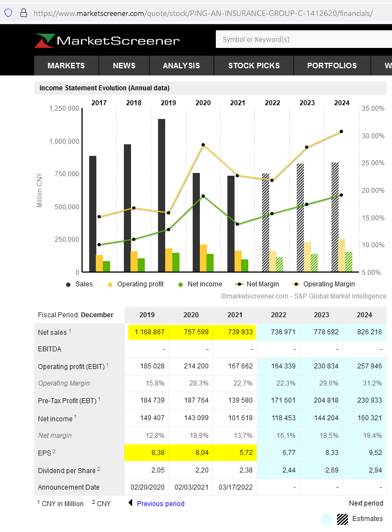The width and height of the screenshot is (392, 532).
Task: Click the left arrow beside Previous period
Action: pos(130,503)
